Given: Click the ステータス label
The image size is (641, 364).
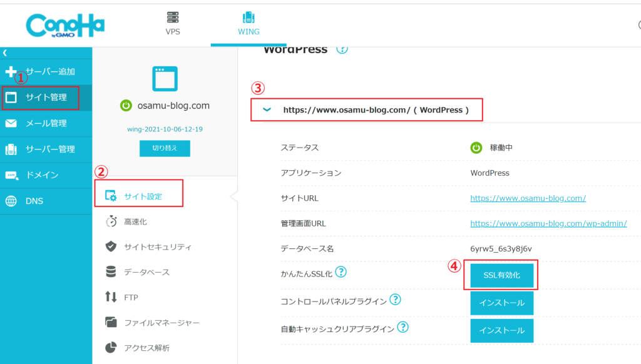Looking at the screenshot, I should (299, 148).
